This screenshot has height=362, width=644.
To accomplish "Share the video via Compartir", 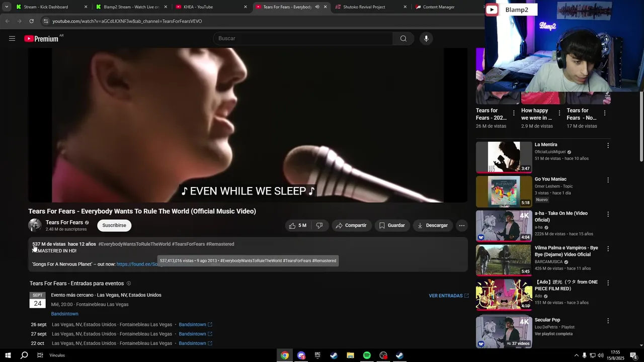I will point(351,225).
